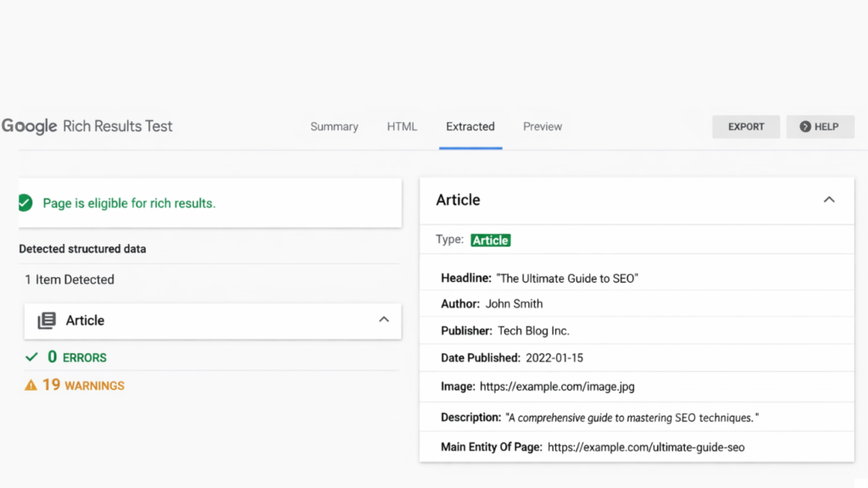Click the green eligibility checkmark icon
This screenshot has width=868, height=488.
tap(25, 202)
